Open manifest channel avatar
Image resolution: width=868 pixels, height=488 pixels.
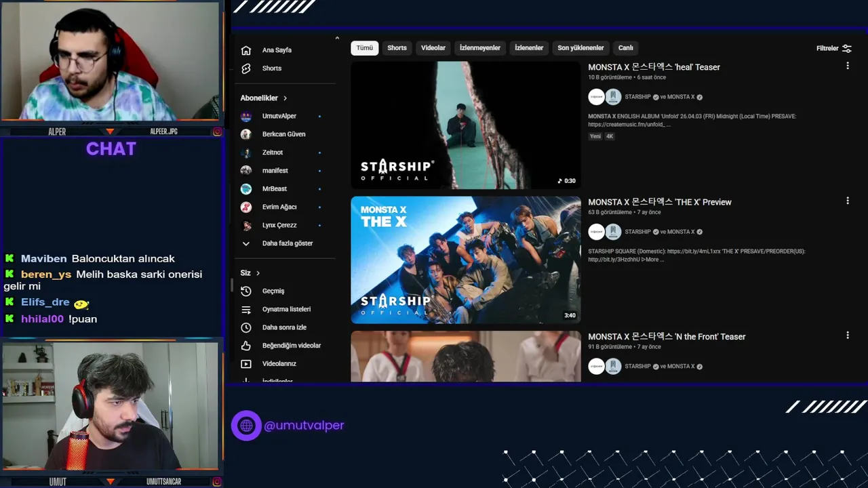[246, 171]
